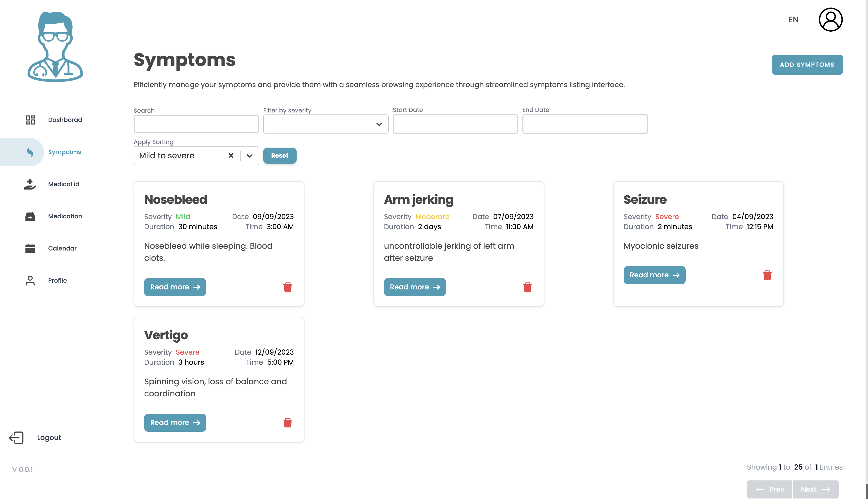Delete the Nosebleed symptom entry
Viewport: 868px width, 499px height.
tap(288, 287)
